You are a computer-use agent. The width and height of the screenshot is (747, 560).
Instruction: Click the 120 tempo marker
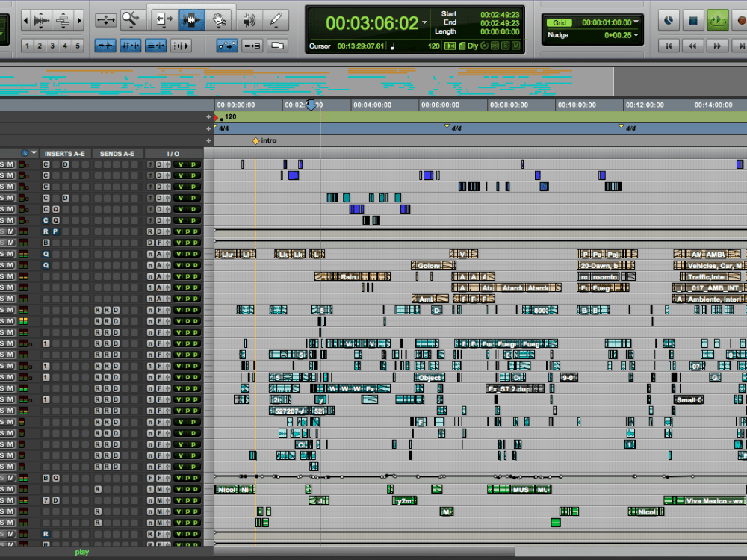[228, 116]
